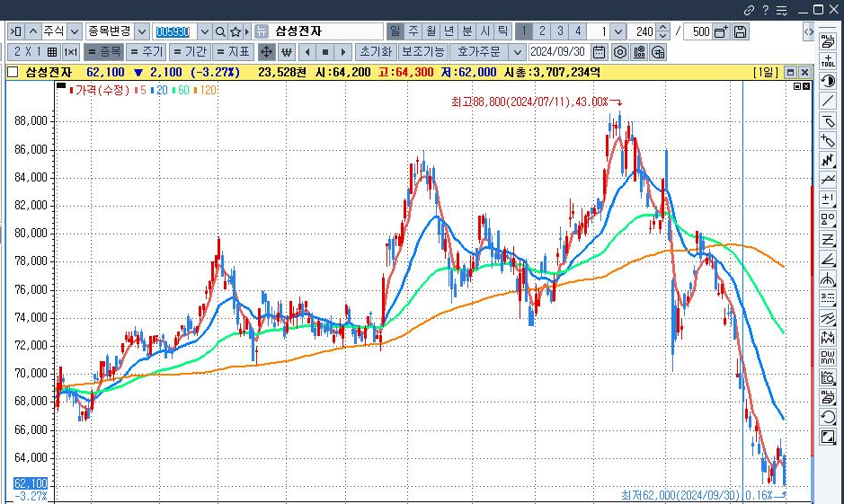Click the >0 icon at toolbar start
The image size is (844, 504).
(x=15, y=31)
